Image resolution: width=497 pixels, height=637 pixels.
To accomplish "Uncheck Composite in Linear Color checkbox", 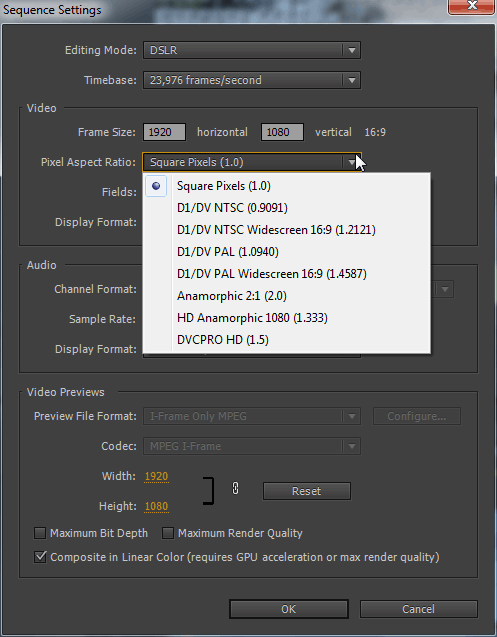I will point(40,557).
